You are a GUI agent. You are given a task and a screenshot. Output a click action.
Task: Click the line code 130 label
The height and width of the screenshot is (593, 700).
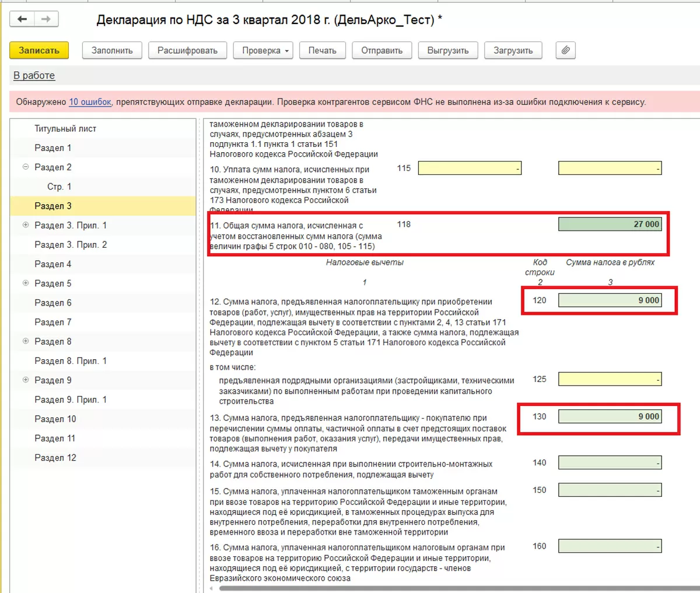pyautogui.click(x=540, y=416)
